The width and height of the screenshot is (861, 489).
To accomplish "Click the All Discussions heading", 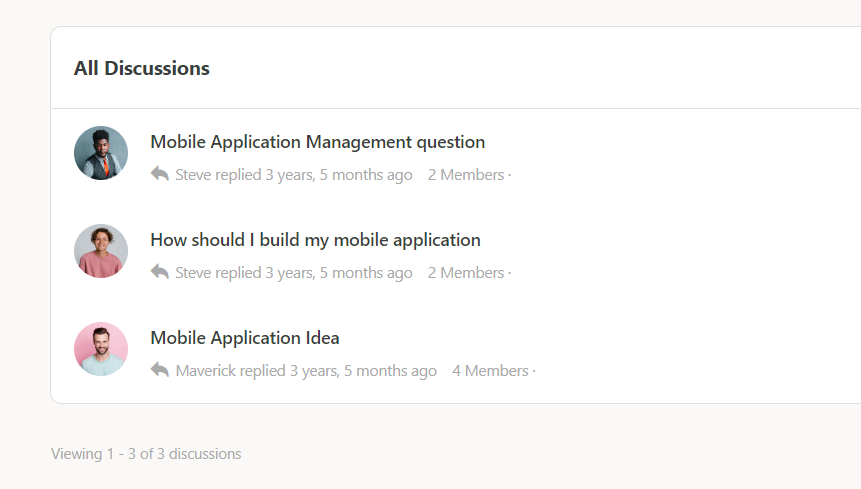I will [x=142, y=68].
